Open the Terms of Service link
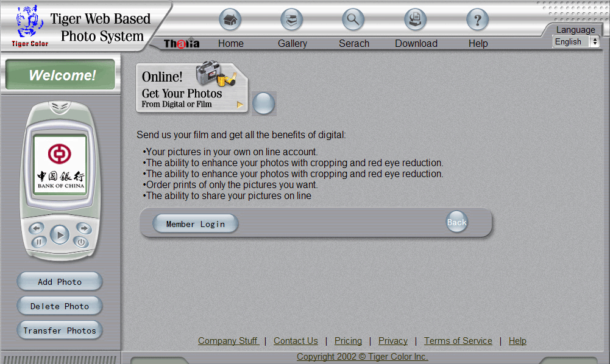Screen dimensions: 610x364 tap(458, 341)
